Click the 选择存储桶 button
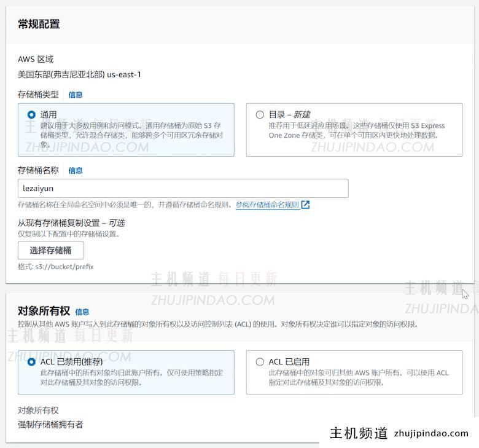The height and width of the screenshot is (448, 479). (x=51, y=251)
